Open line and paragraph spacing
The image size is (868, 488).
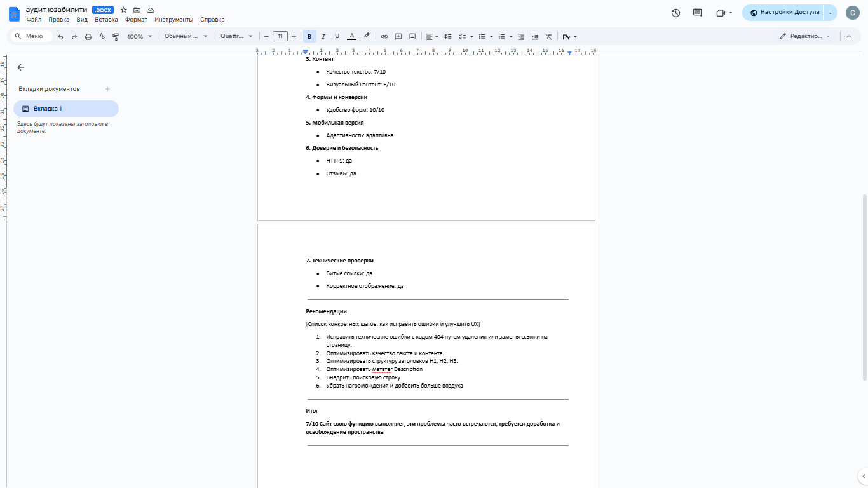point(448,37)
